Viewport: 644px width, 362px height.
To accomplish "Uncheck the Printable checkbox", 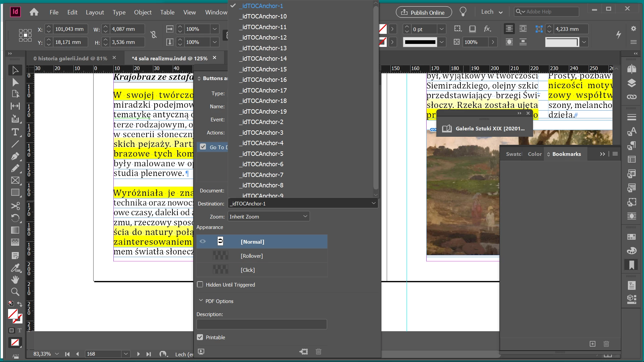I will coord(200,337).
